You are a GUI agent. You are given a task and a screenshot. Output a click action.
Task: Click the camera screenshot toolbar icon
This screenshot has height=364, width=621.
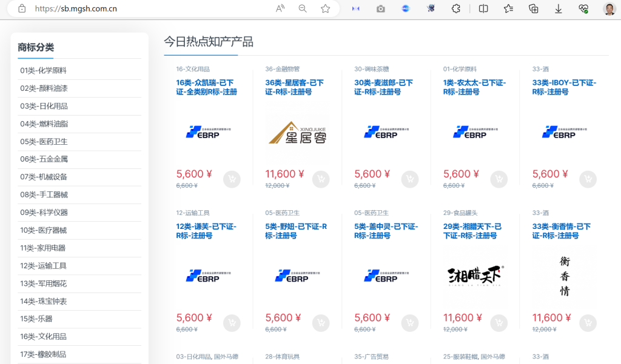(x=381, y=8)
